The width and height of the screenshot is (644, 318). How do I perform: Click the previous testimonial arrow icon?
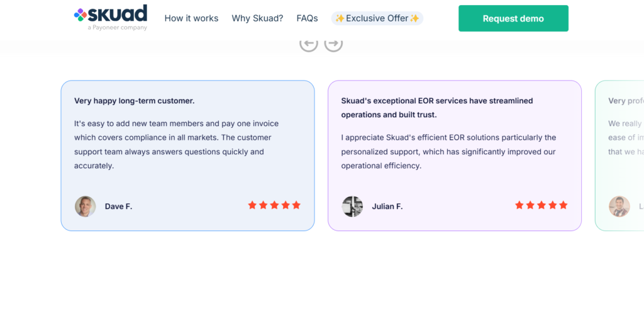[x=308, y=43]
